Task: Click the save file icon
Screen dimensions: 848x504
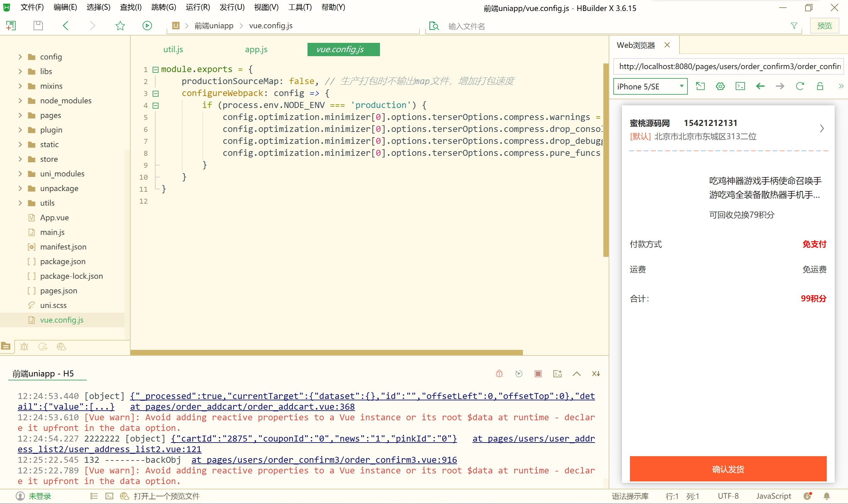Action: tap(38, 26)
